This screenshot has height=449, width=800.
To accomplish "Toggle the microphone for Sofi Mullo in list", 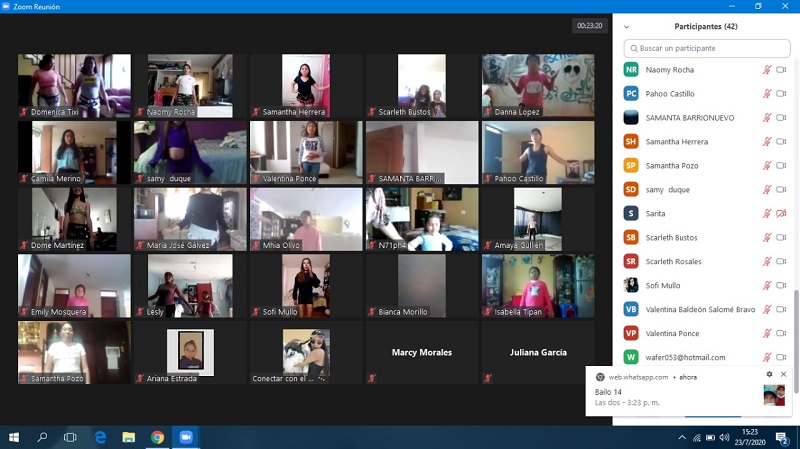I will [x=767, y=286].
